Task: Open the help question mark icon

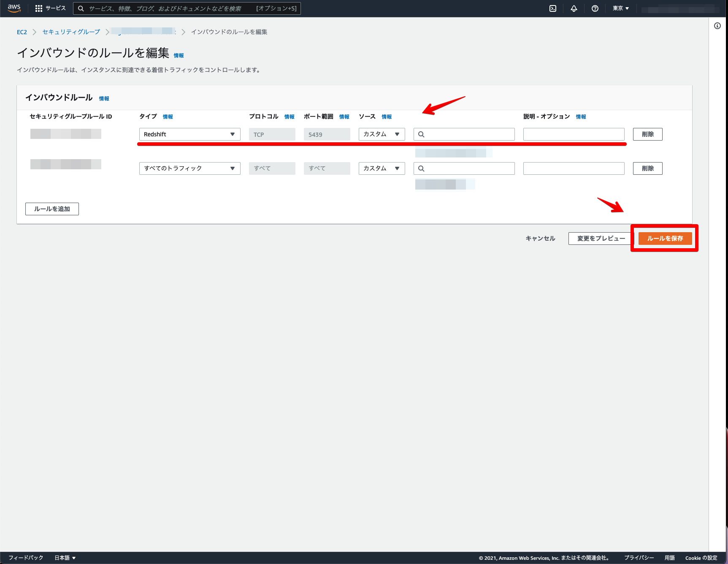Action: (595, 8)
